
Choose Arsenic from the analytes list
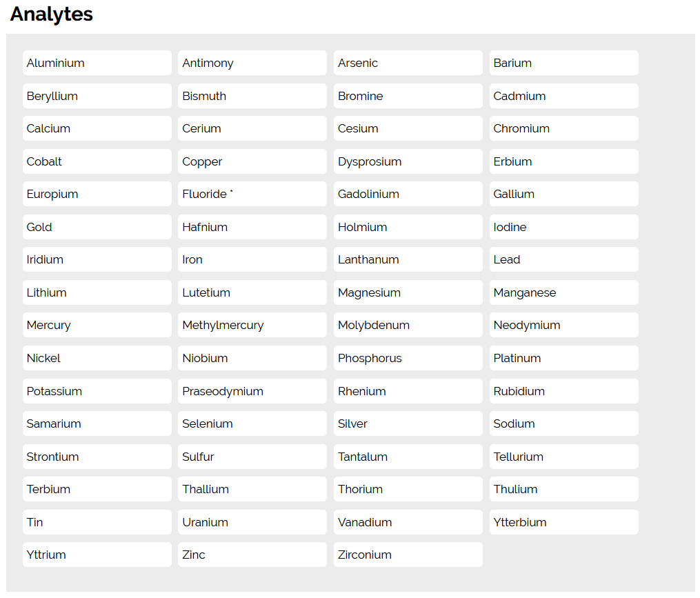(x=408, y=63)
